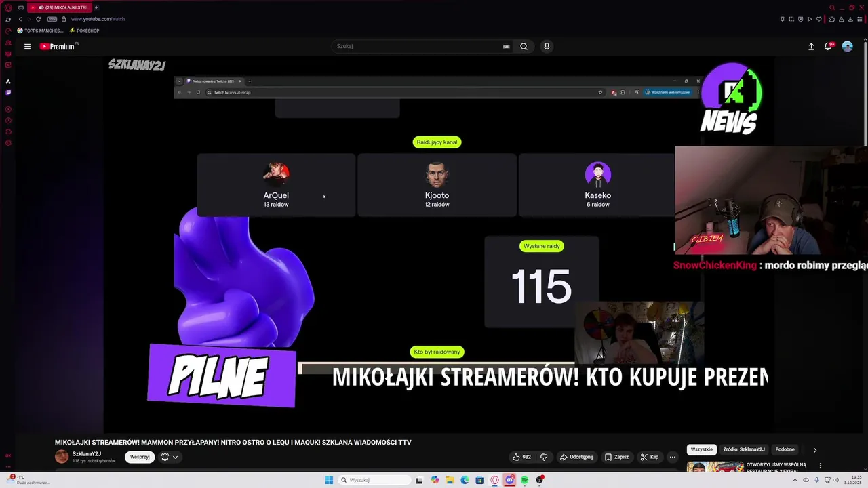Open TOPPS MANCHES... bookmark
This screenshot has width=868, height=488.
[x=40, y=30]
